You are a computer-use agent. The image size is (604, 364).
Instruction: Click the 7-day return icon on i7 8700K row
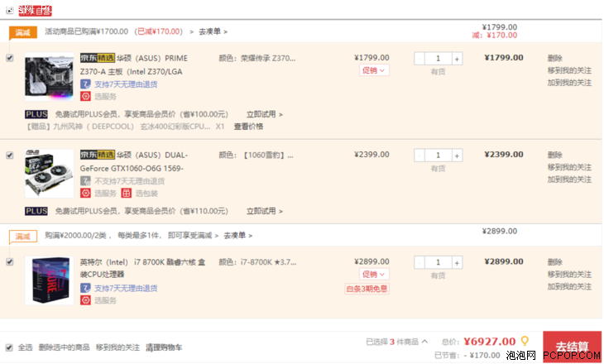(85, 288)
